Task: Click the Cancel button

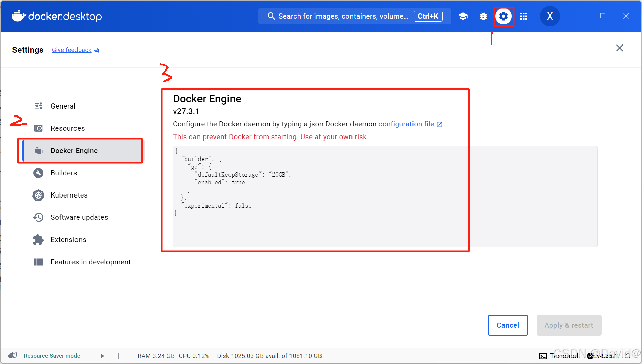Action: (x=508, y=325)
